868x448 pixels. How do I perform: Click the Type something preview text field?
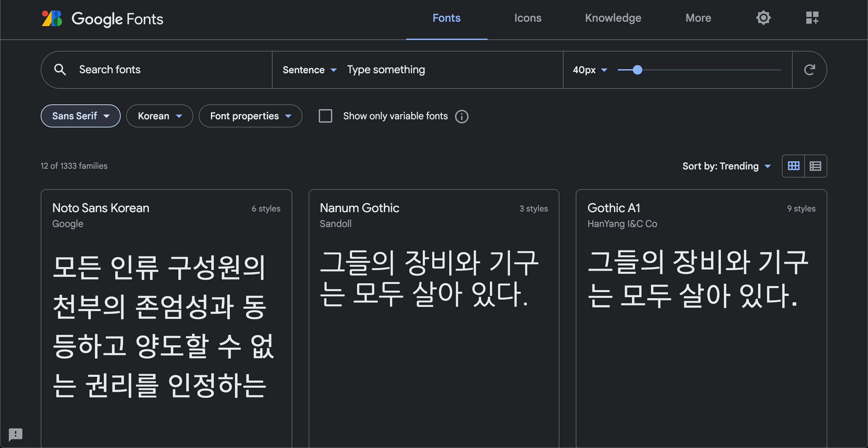tap(451, 70)
